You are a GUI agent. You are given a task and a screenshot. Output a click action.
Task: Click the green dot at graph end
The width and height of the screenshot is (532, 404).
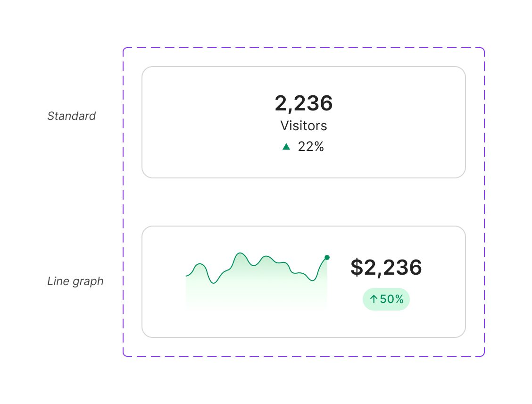(x=327, y=257)
